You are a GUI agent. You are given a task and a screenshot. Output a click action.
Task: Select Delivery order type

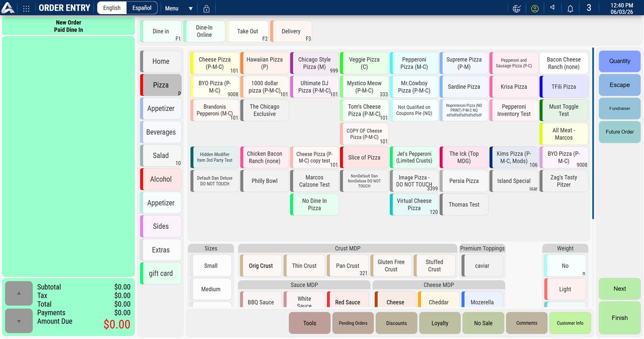click(291, 31)
